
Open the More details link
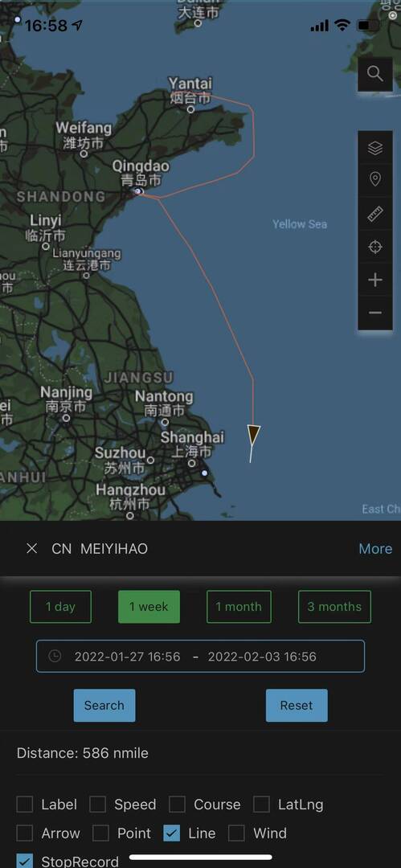(375, 549)
